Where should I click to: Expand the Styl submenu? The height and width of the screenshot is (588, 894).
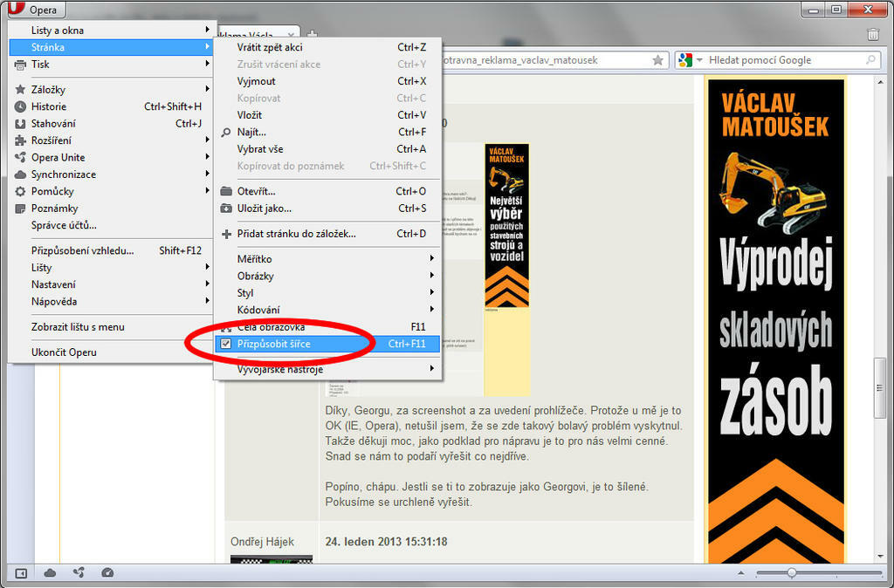coord(327,293)
